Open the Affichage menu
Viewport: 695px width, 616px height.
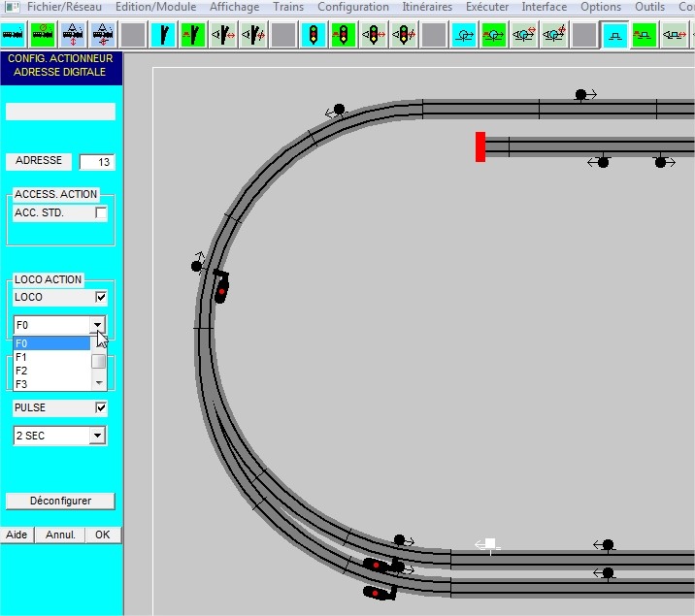235,7
